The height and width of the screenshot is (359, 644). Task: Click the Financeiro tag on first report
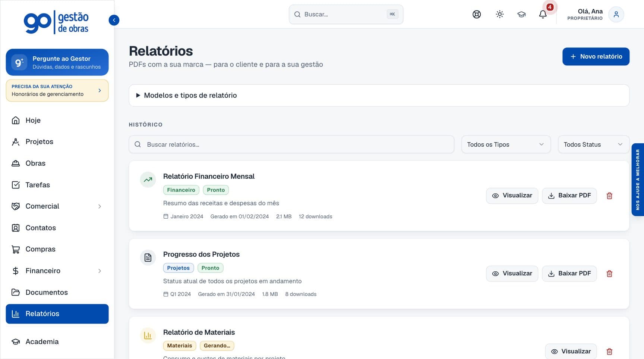coord(181,190)
